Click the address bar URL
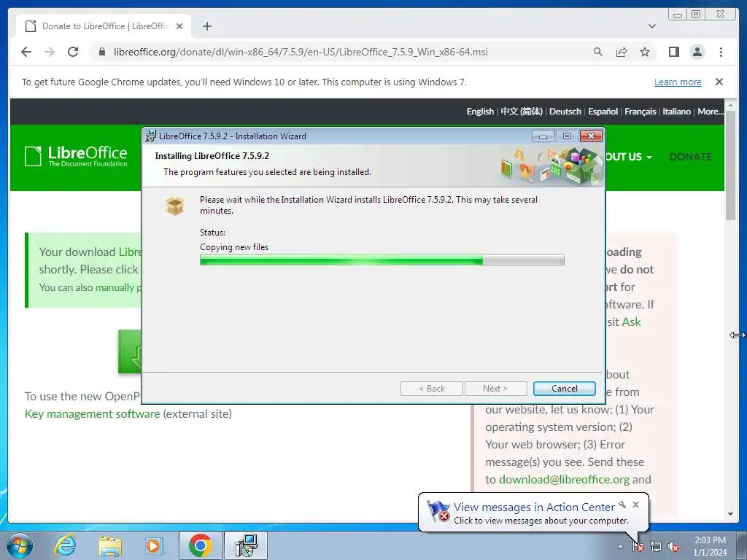Screen dimensions: 747x560 point(301,52)
